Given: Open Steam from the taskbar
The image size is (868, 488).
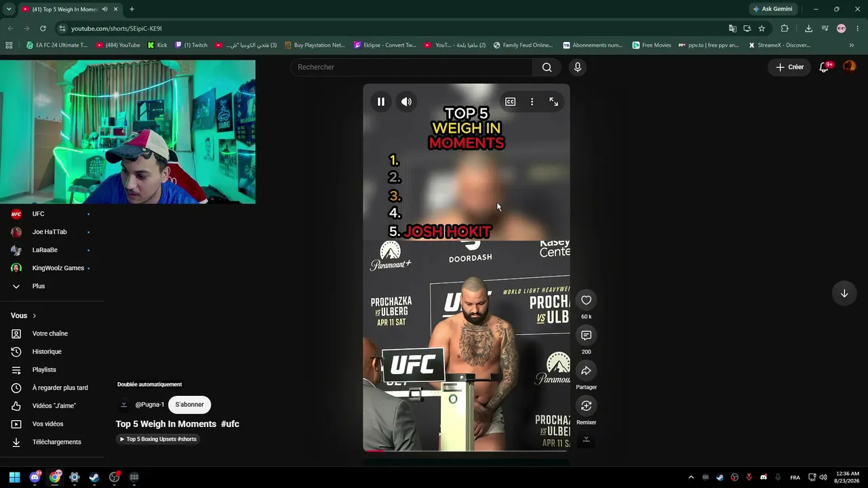Looking at the screenshot, I should pos(94,477).
